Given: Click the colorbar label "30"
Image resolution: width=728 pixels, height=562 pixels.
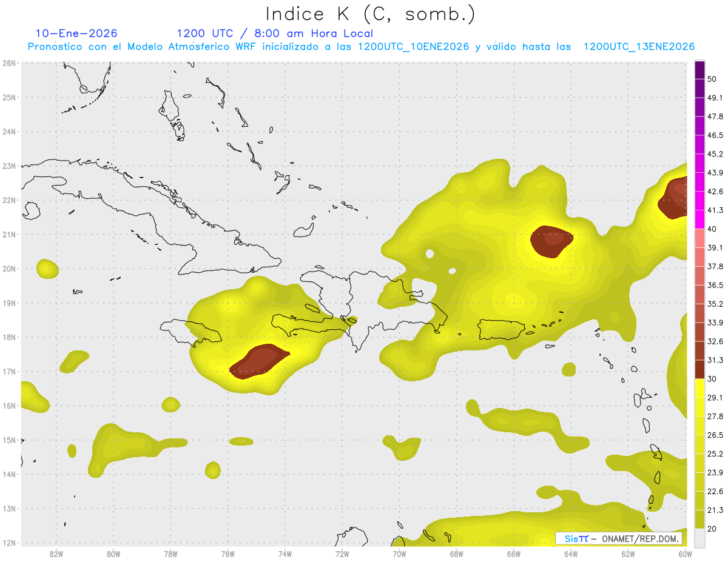Looking at the screenshot, I should [x=712, y=379].
